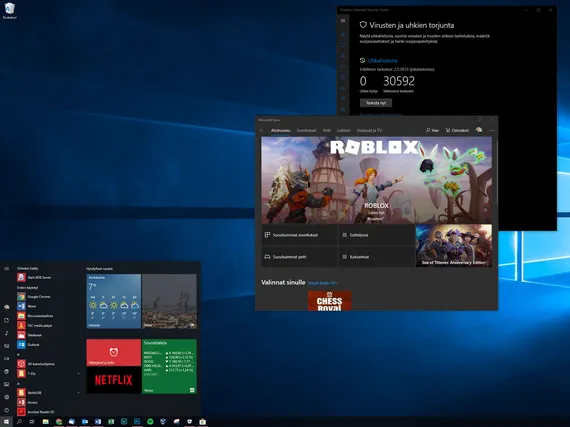Launch VLC media player from Start menu

pos(48,325)
